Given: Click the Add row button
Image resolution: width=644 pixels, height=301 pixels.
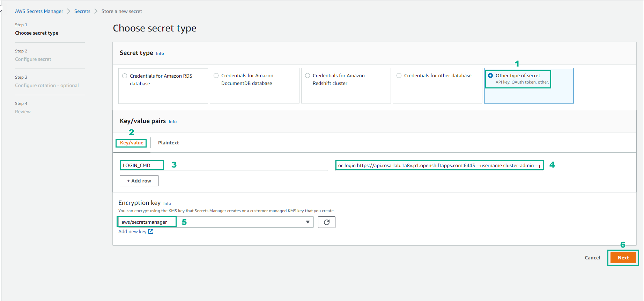Looking at the screenshot, I should pos(139,181).
